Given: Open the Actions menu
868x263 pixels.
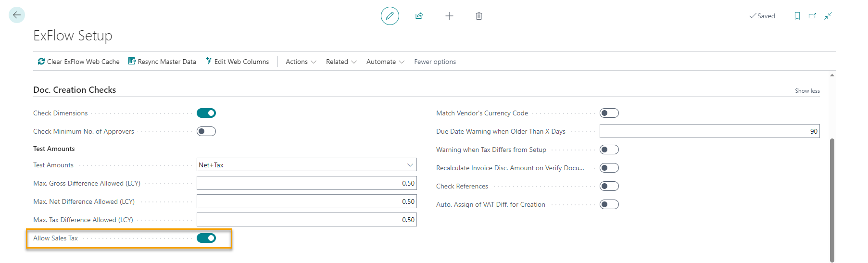Looking at the screenshot, I should [301, 62].
